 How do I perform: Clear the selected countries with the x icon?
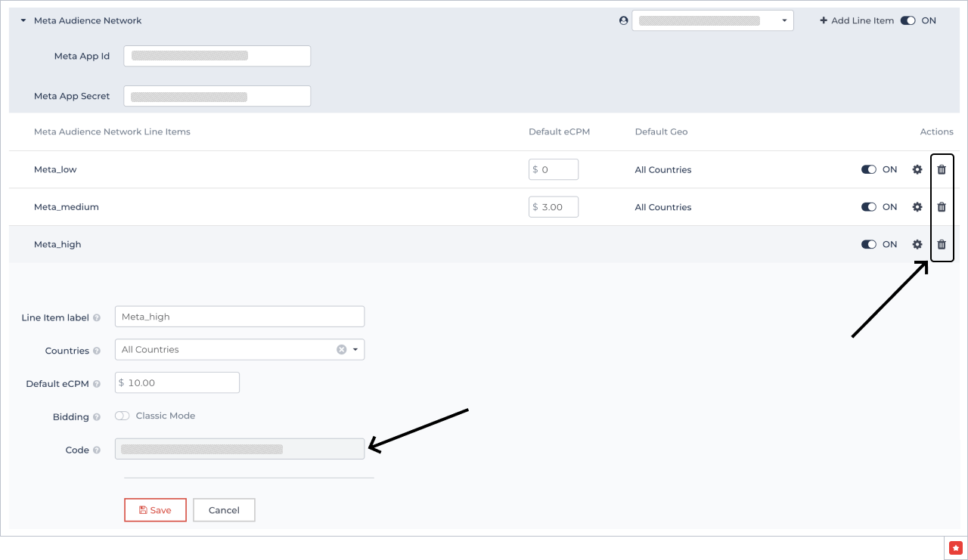[x=340, y=349]
